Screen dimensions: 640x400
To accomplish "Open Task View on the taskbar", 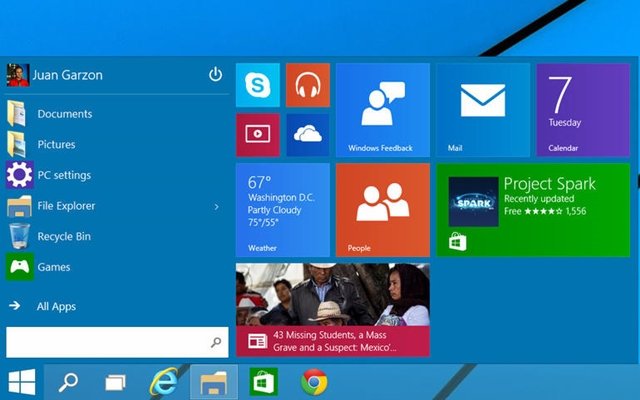I will pyautogui.click(x=116, y=383).
